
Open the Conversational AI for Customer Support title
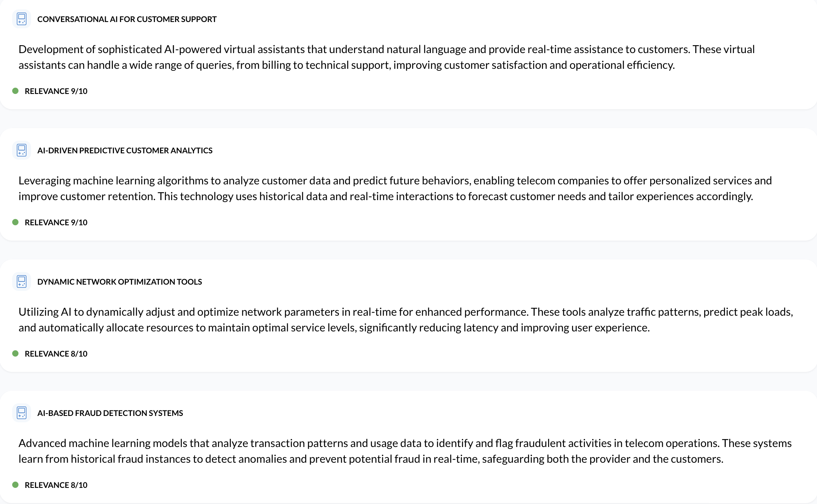tap(127, 19)
